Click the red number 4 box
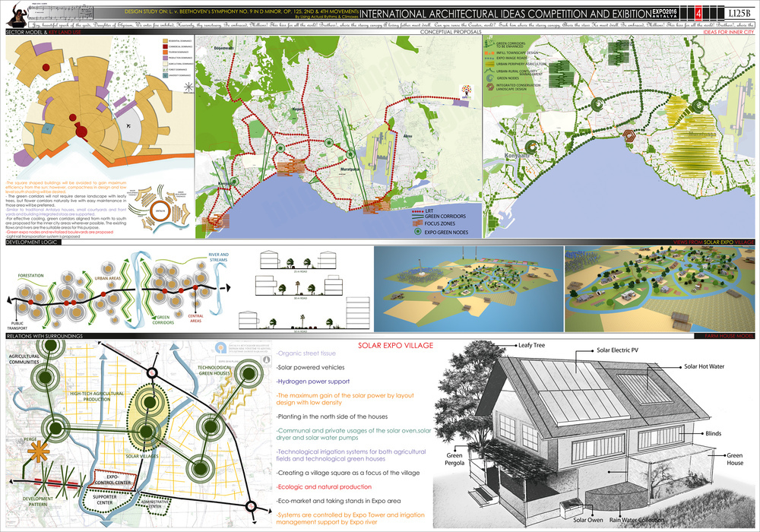Image resolution: width=760 pixels, height=532 pixels. (698, 13)
